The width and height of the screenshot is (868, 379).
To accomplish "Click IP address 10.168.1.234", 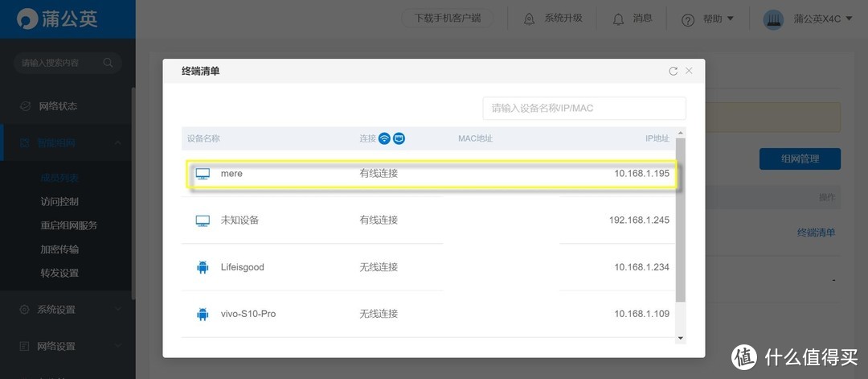I will click(x=642, y=267).
